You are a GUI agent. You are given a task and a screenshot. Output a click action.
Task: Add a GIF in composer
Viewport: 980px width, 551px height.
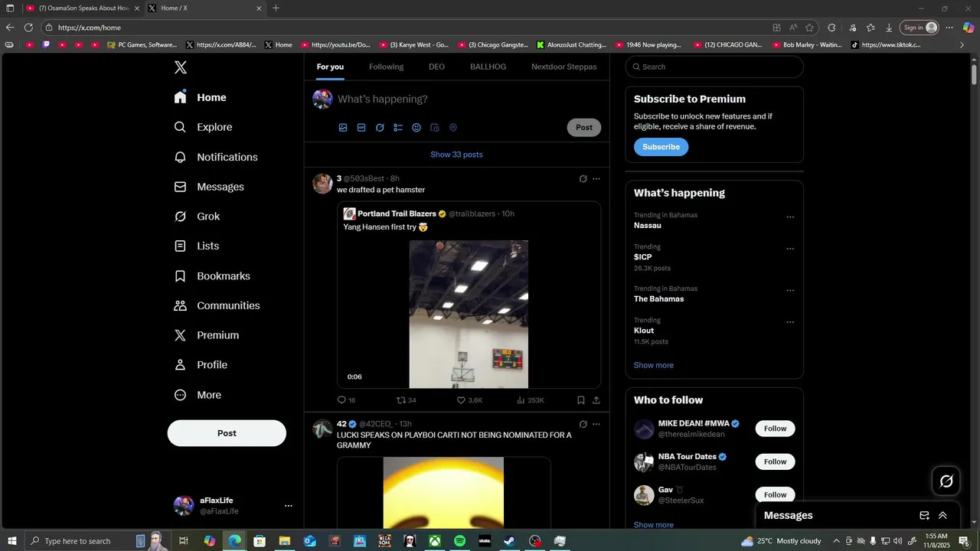pyautogui.click(x=361, y=128)
